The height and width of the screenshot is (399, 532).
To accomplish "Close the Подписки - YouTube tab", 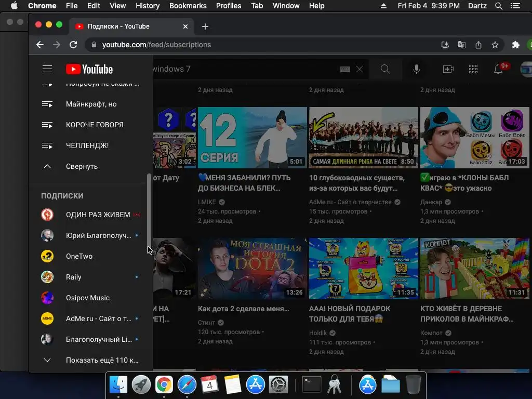I will point(185,26).
